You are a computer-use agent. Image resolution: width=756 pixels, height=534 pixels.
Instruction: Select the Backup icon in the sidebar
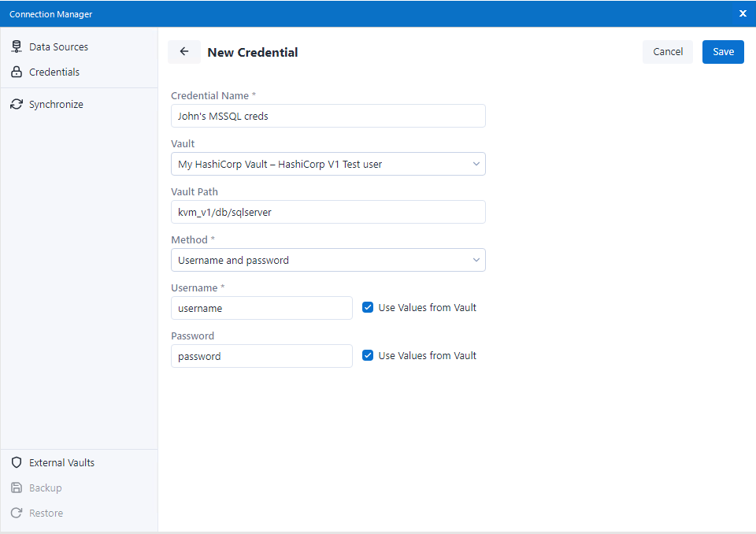coord(17,488)
